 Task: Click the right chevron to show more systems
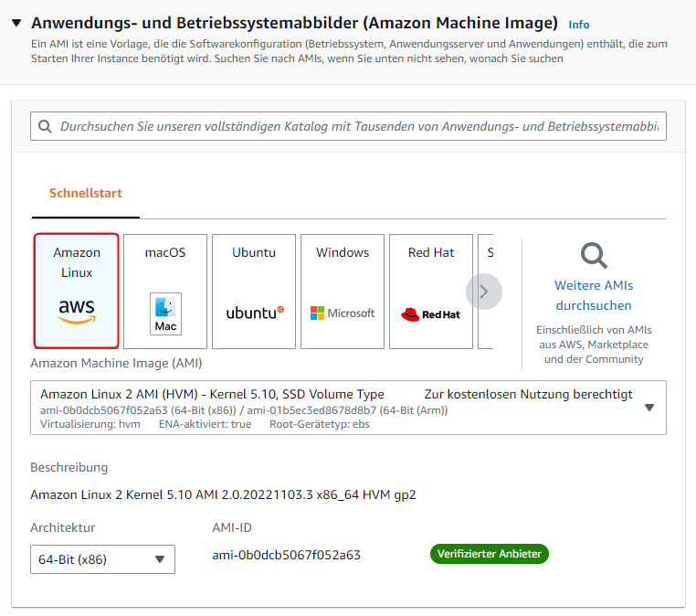484,292
